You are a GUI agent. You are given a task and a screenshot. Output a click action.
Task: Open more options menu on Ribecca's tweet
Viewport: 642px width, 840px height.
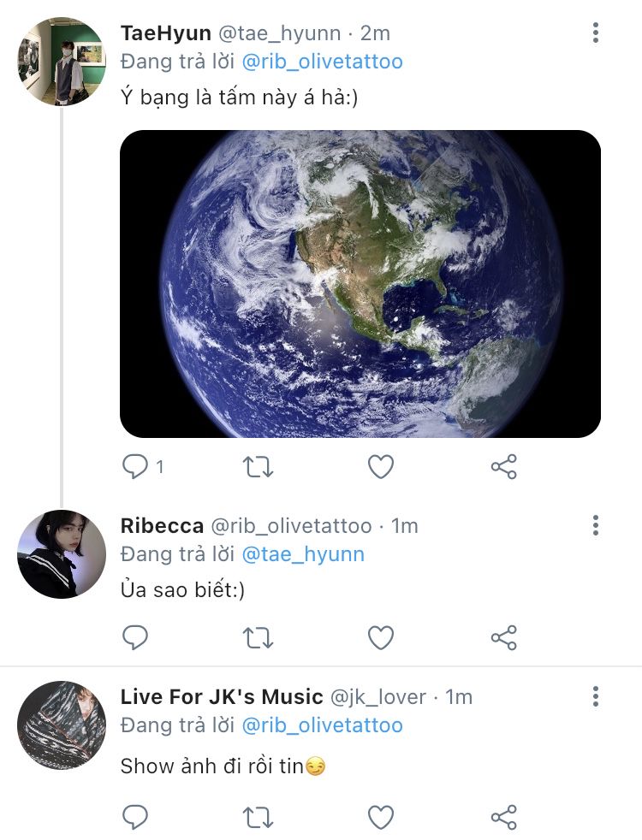tap(596, 525)
